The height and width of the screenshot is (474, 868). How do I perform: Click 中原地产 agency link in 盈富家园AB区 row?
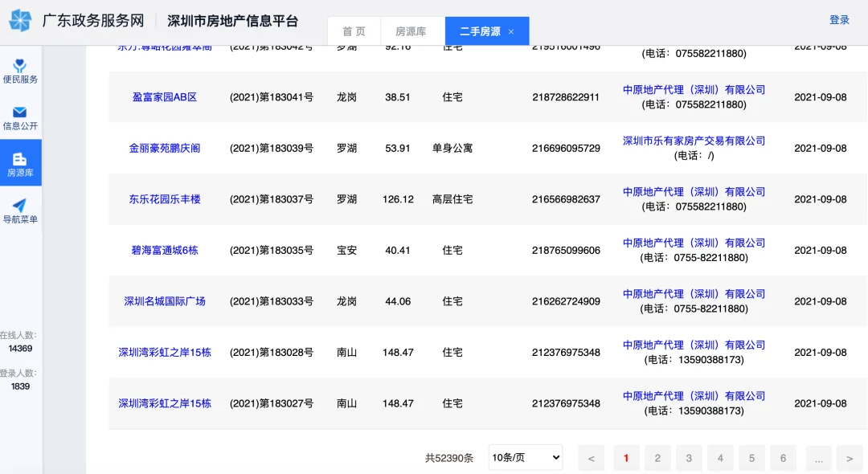coord(694,90)
